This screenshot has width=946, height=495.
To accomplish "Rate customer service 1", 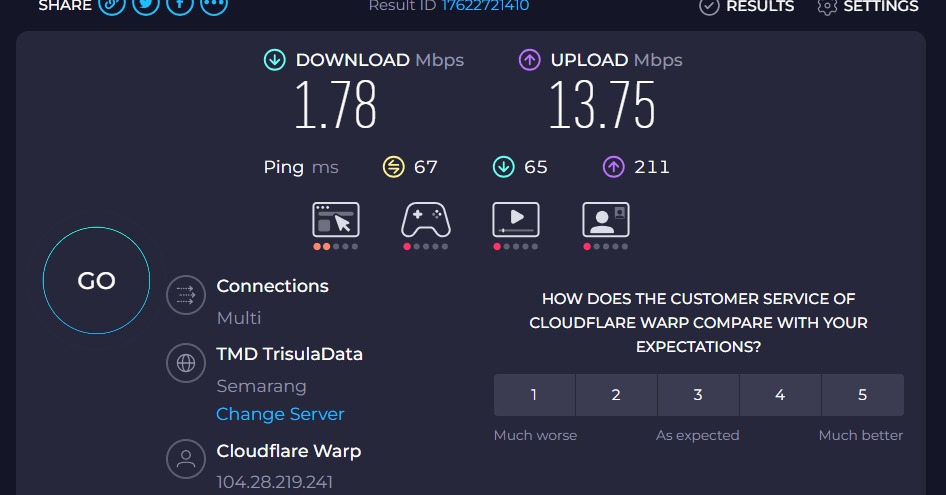I will (534, 395).
